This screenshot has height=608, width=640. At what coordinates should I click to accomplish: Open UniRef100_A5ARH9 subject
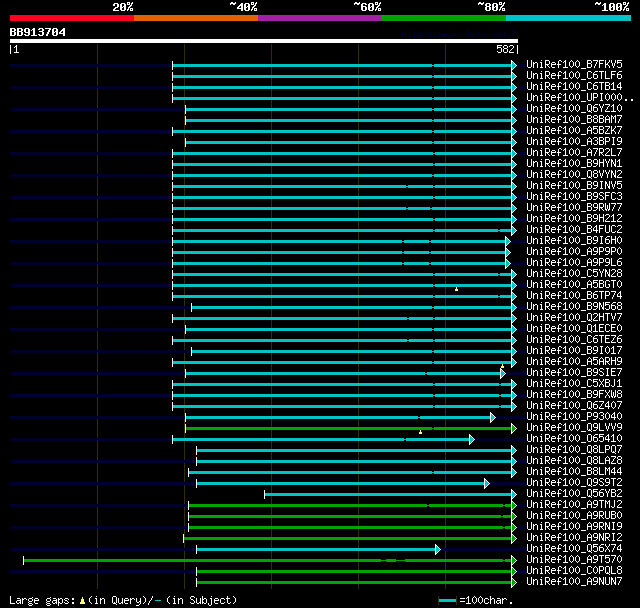[574, 362]
